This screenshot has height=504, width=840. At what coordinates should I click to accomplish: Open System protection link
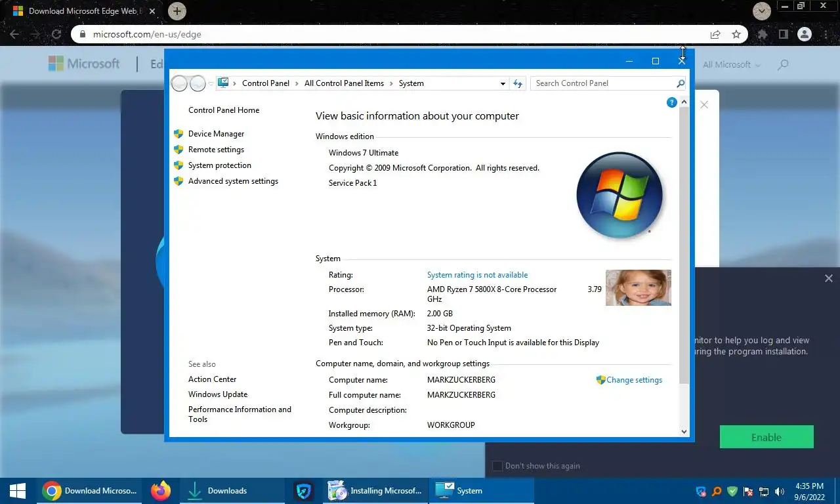pyautogui.click(x=219, y=165)
